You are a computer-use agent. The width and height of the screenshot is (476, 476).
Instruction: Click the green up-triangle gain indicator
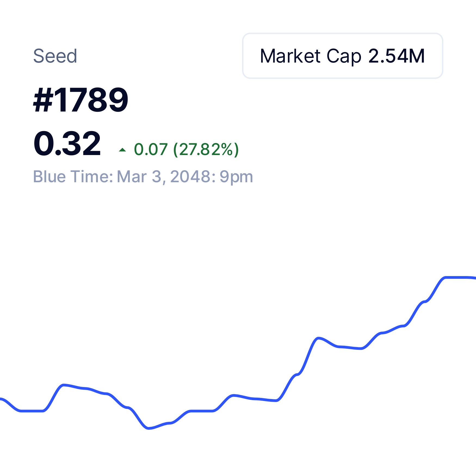(x=122, y=150)
